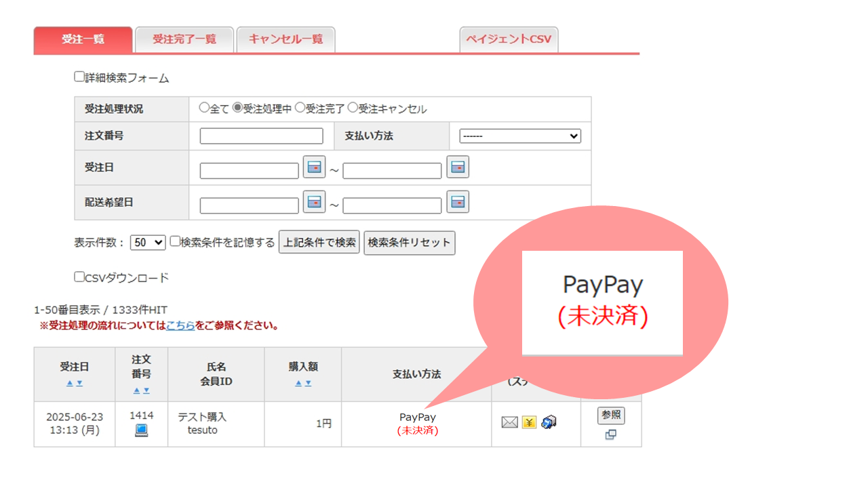Sort 受注日 descending arrow
Viewport: 868px width, 488px height.
(x=79, y=383)
